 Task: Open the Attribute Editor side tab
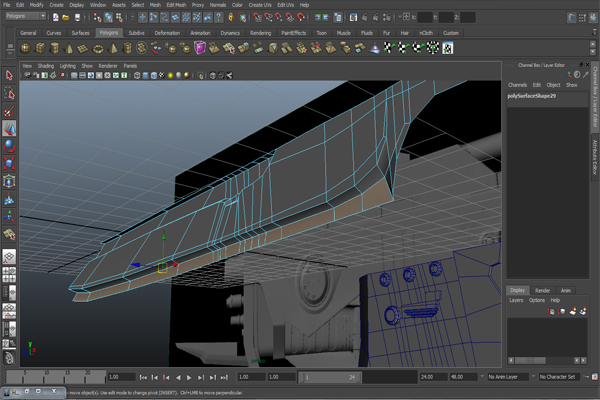click(595, 157)
